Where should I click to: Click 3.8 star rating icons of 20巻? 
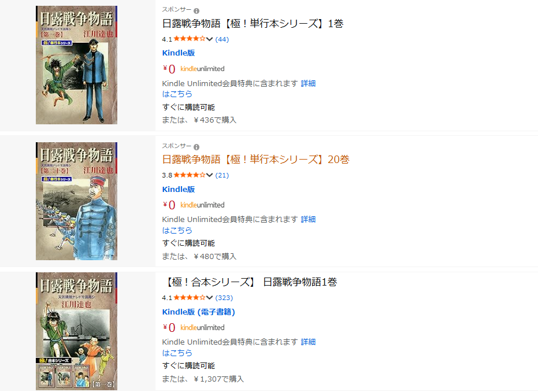click(x=190, y=175)
